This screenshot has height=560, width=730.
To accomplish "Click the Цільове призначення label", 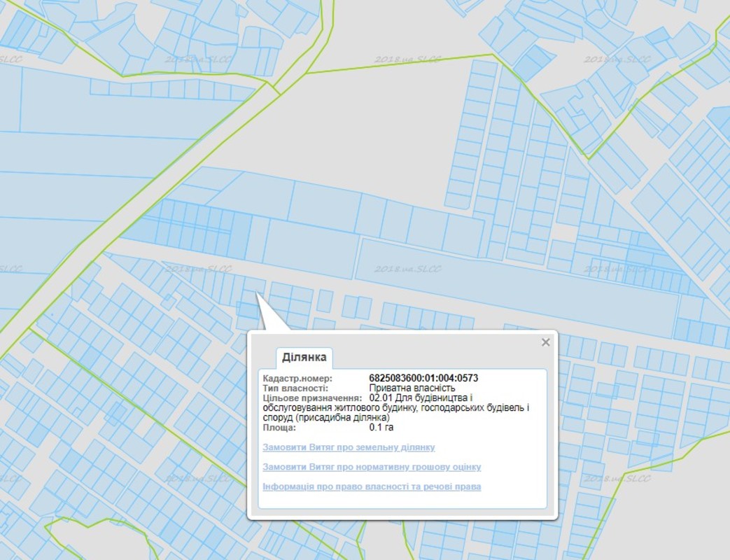I will click(x=312, y=398).
